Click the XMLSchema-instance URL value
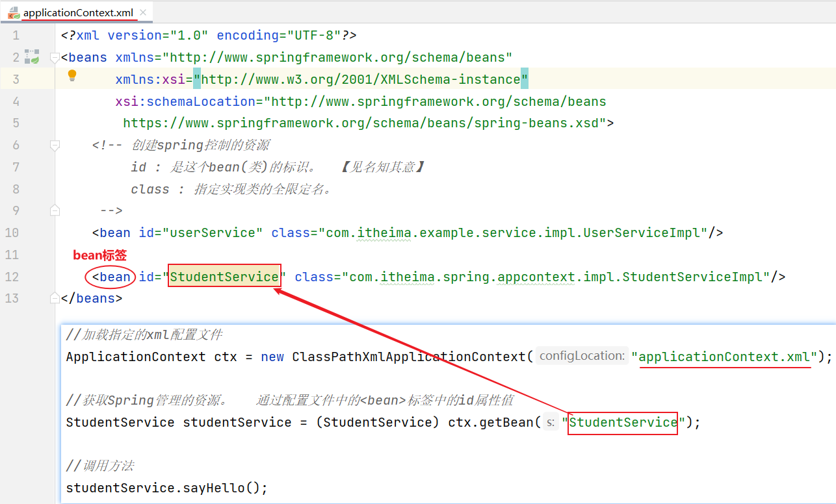The image size is (836, 504). [x=361, y=79]
